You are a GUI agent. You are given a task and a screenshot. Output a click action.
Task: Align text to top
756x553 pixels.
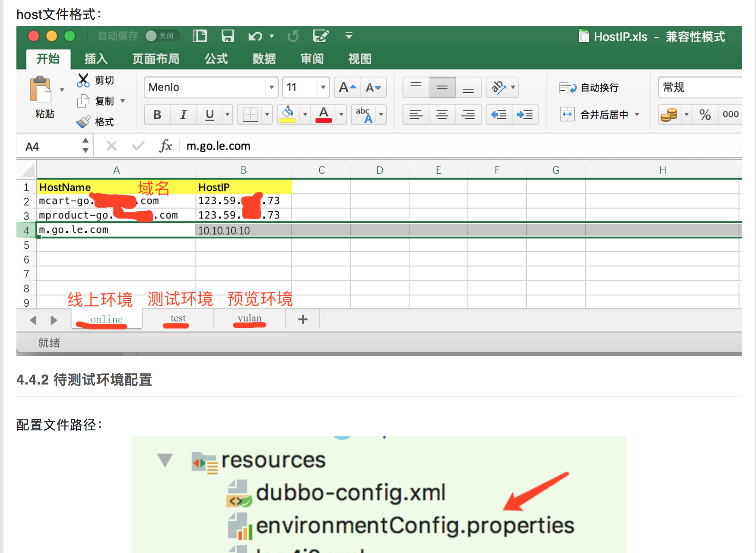coord(416,88)
